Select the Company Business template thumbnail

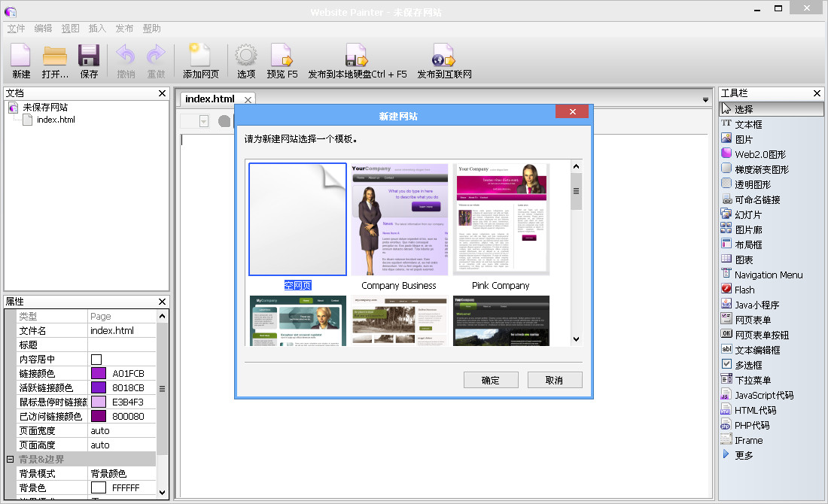(399, 220)
